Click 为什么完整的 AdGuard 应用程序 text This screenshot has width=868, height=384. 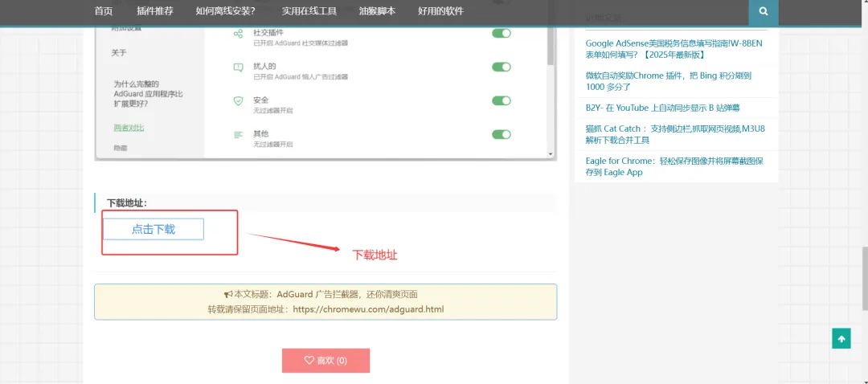(148, 93)
